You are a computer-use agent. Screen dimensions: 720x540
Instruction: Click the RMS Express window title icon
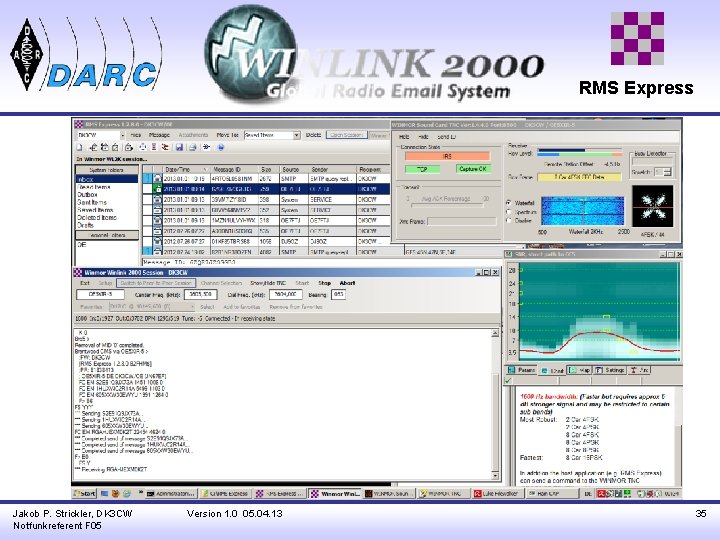[79, 124]
